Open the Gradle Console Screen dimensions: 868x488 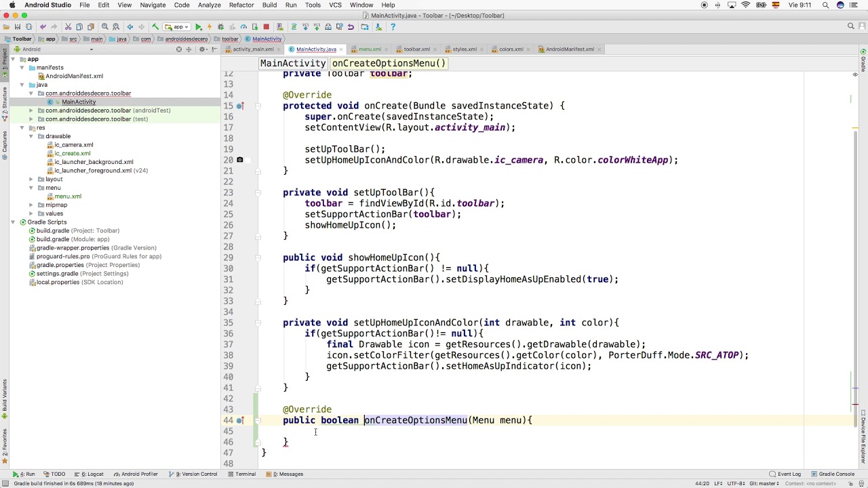point(832,474)
